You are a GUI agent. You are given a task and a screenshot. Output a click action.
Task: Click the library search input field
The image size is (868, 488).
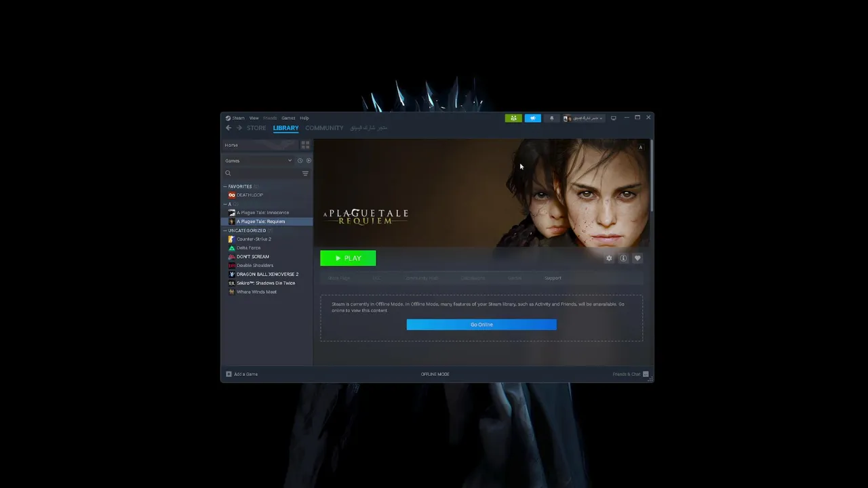[x=267, y=174]
